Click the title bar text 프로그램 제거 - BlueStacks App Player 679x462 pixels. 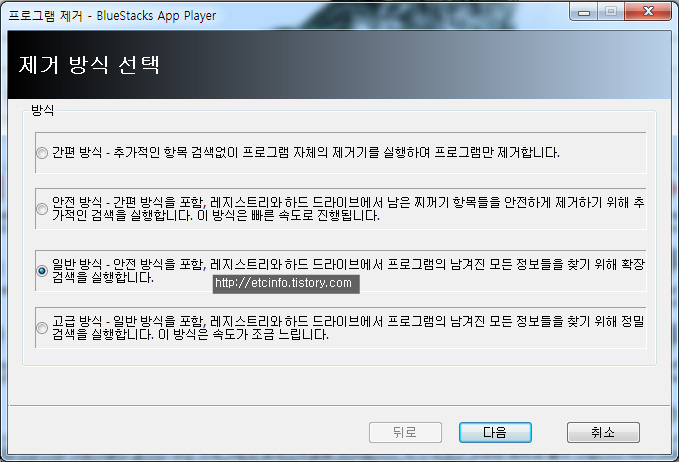click(x=112, y=16)
